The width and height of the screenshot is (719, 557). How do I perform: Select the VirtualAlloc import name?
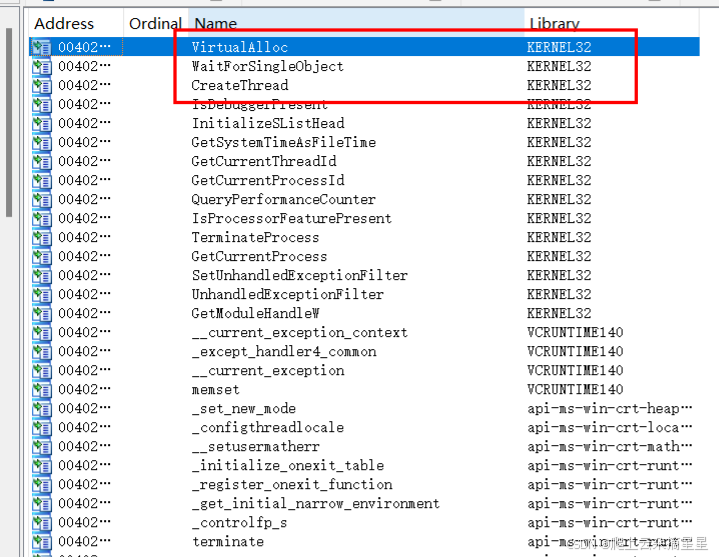pos(239,47)
